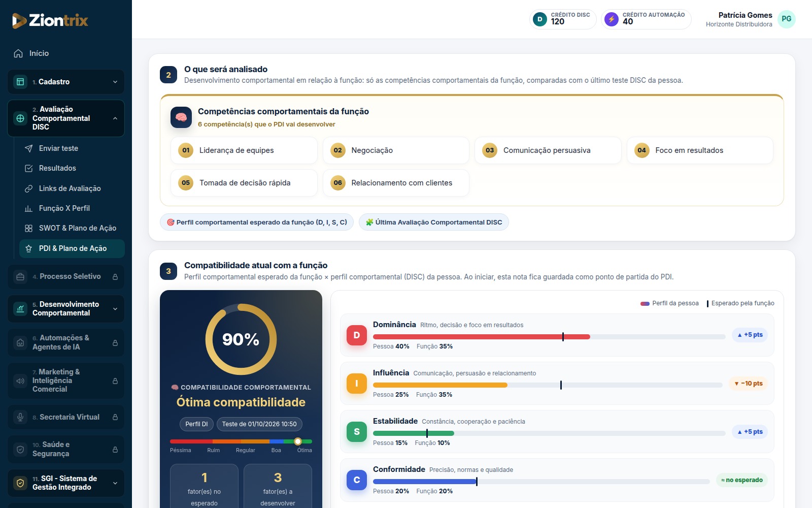Expand the Cadastro menu chevron
Viewport: 812px width, 508px height.
pos(115,82)
